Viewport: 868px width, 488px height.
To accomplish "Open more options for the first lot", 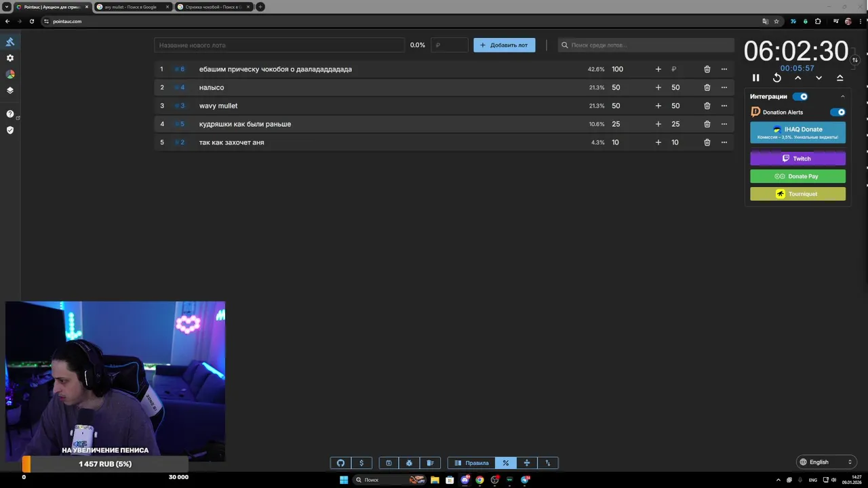I will click(x=724, y=69).
